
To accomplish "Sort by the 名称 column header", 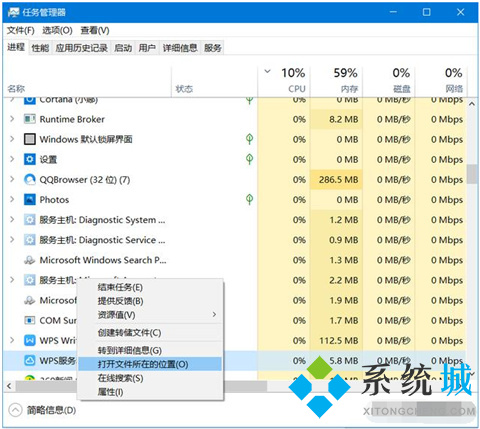I will click(x=88, y=81).
